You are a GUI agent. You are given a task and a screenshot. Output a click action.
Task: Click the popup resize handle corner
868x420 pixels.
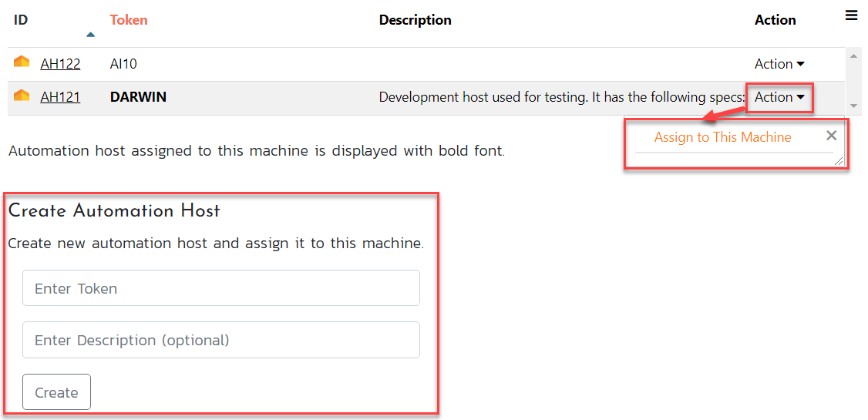coord(839,162)
